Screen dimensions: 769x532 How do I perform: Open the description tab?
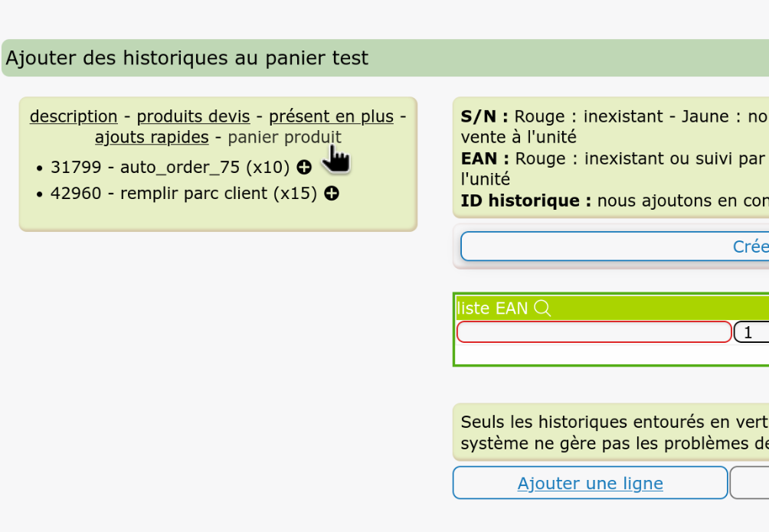tap(73, 116)
